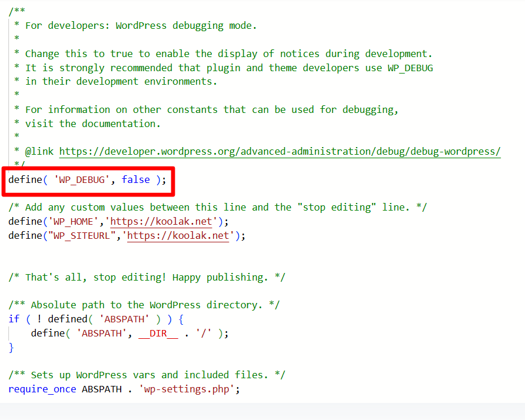Click the comment "Sets up WordPress vars and included files."
This screenshot has width=525, height=420.
147,375
